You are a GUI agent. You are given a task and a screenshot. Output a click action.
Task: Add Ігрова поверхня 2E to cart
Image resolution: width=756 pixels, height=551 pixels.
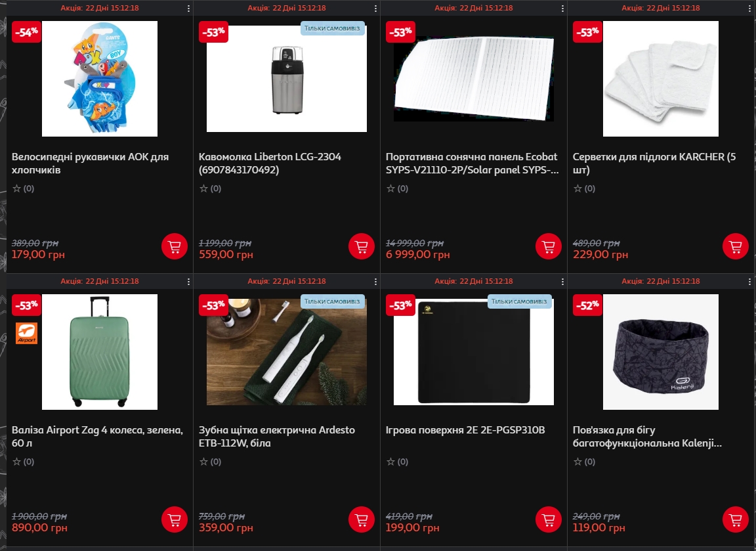[x=549, y=519]
